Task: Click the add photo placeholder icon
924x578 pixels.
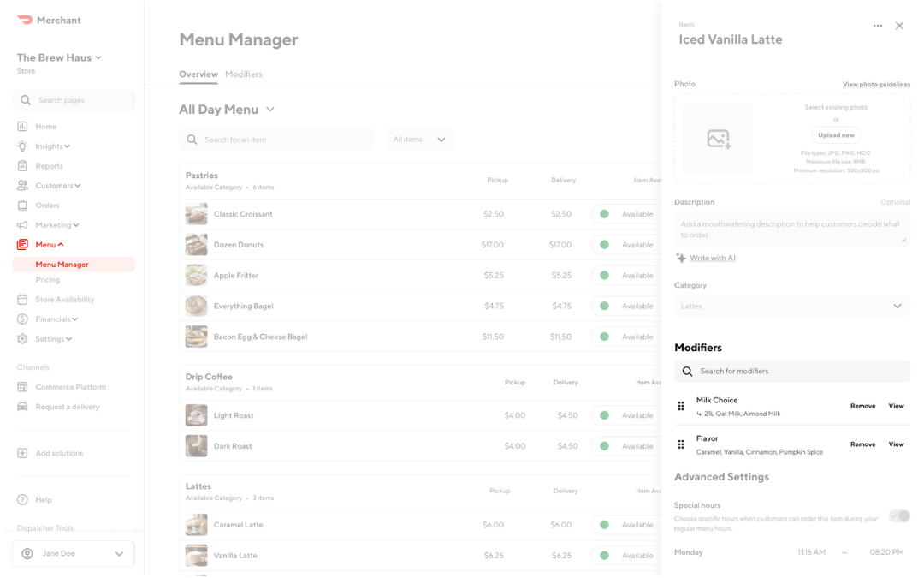Action: pyautogui.click(x=719, y=139)
